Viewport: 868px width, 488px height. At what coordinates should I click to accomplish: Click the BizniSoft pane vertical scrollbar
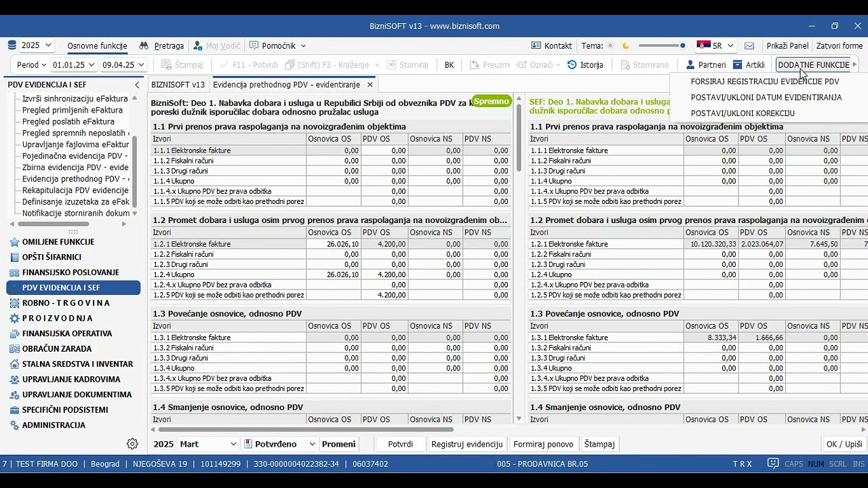click(x=519, y=137)
